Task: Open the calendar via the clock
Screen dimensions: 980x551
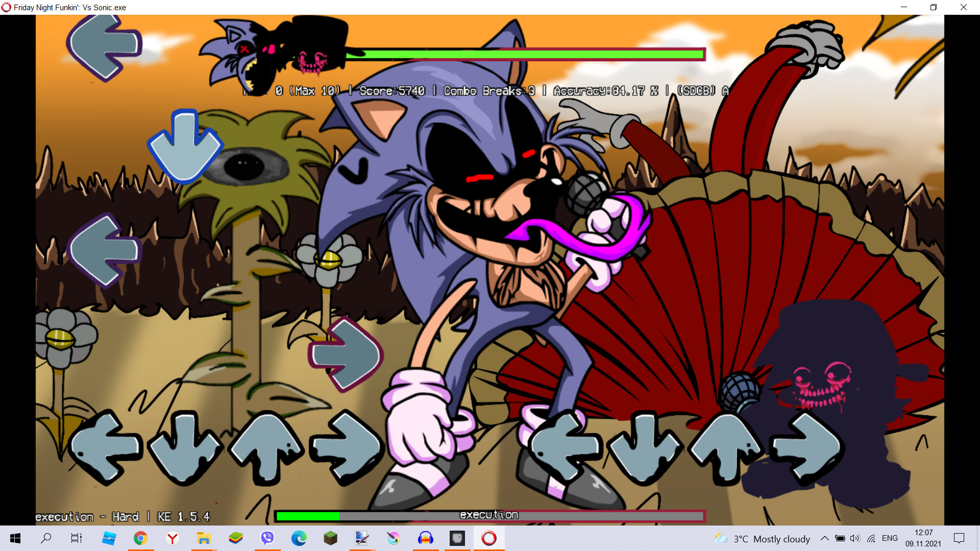Action: point(923,538)
